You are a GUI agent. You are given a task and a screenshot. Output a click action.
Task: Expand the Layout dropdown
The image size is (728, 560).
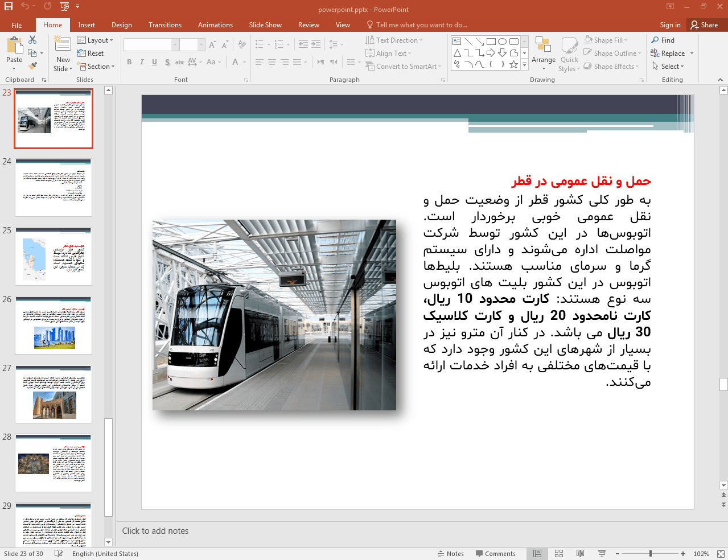[x=95, y=40]
